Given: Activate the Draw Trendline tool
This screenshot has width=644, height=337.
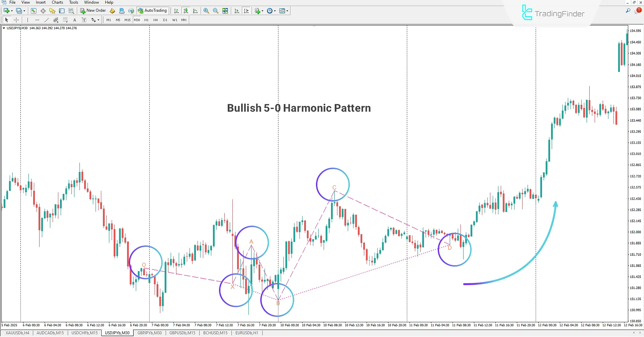Looking at the screenshot, I should click(47, 20).
